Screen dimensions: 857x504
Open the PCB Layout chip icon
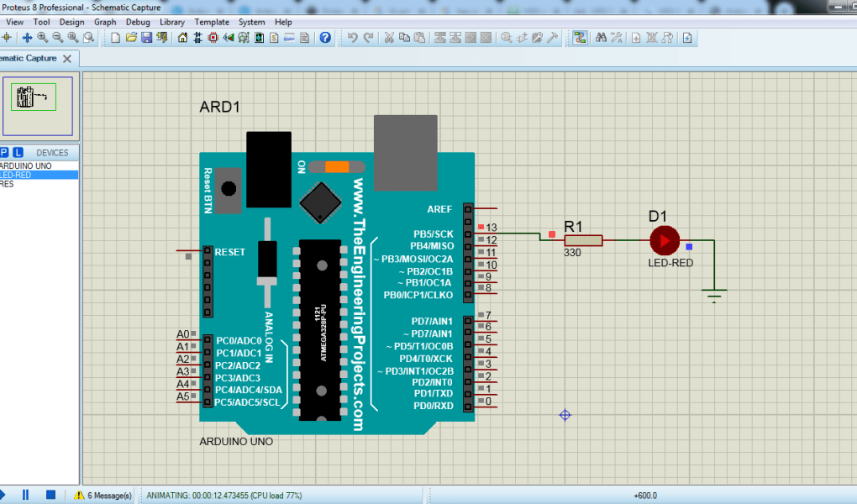point(213,38)
